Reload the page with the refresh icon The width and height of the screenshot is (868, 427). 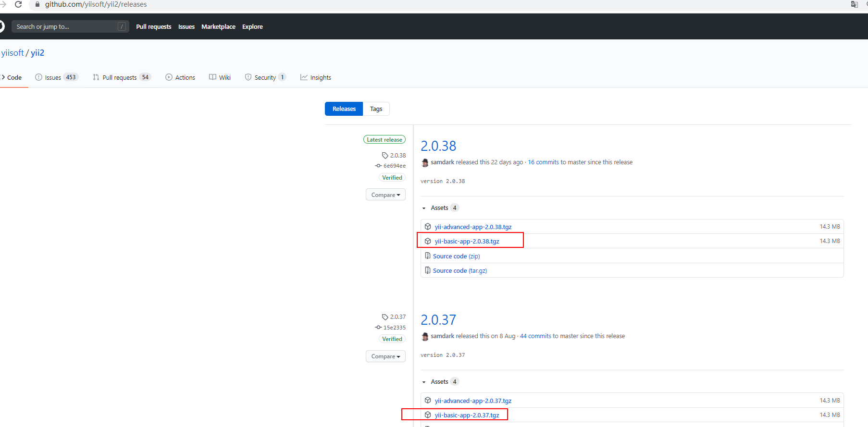pyautogui.click(x=18, y=4)
